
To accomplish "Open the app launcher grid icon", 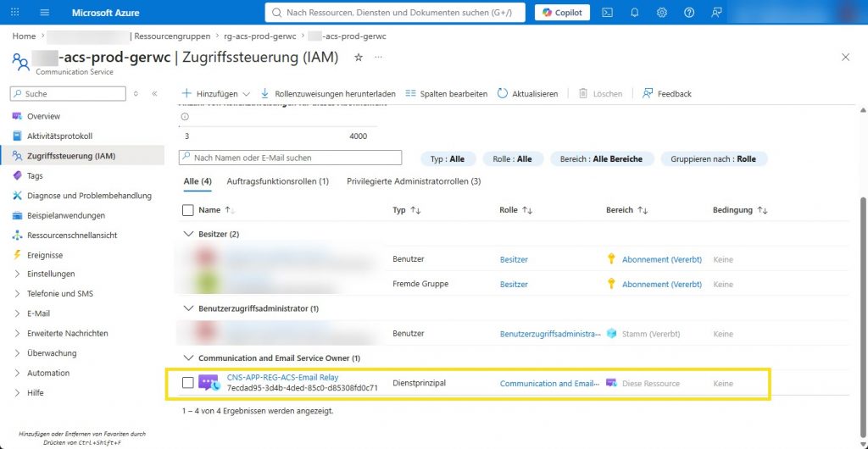I will click(15, 12).
